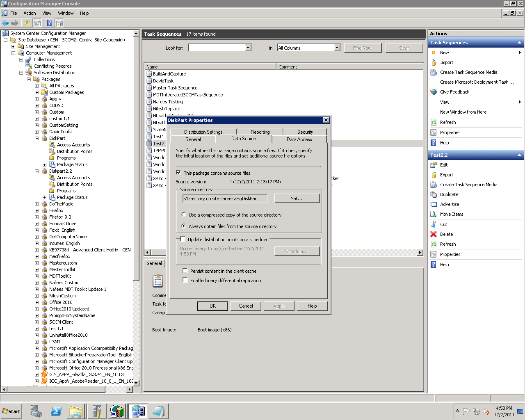525x420 pixels.
Task: Click Create Task Sequence Media icon under Test2.2
Action: 434,185
